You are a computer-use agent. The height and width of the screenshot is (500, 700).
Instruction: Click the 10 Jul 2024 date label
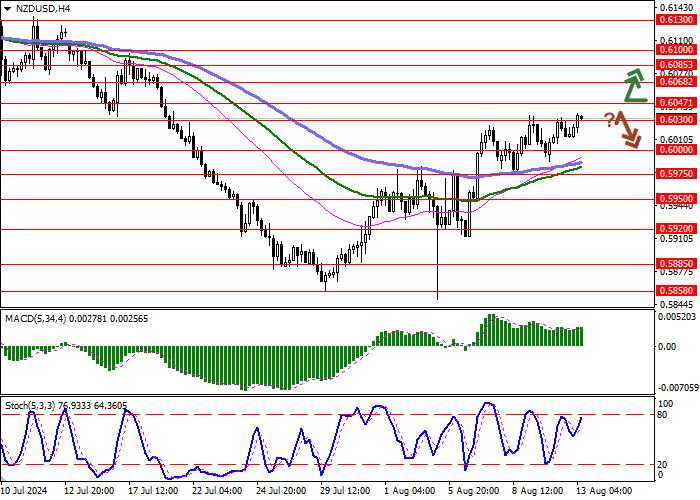tap(25, 491)
